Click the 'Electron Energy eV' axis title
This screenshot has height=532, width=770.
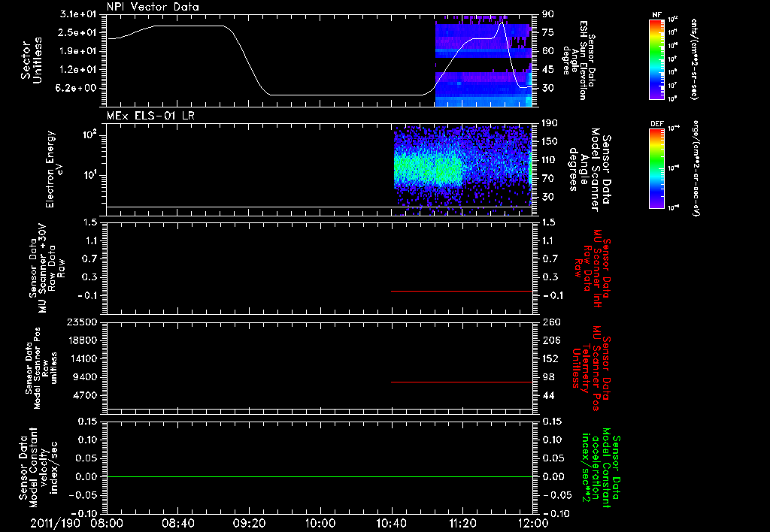coord(54,169)
